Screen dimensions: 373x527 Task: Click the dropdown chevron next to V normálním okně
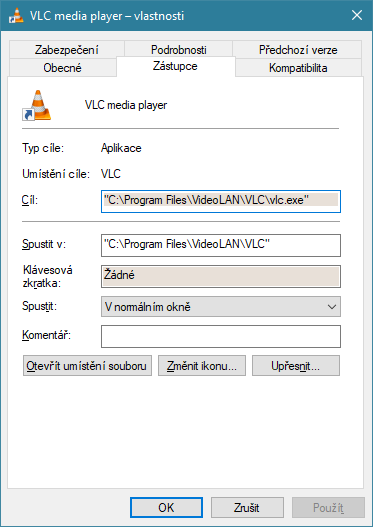pyautogui.click(x=332, y=307)
